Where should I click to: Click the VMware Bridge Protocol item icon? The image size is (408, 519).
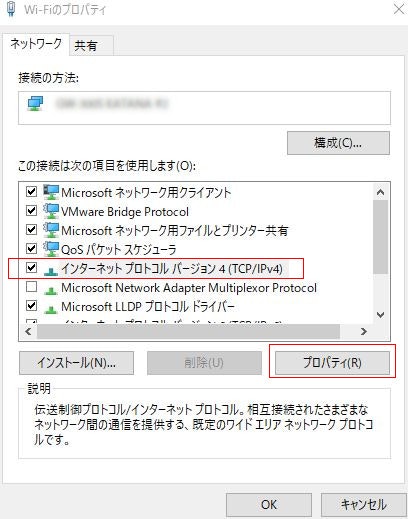(x=51, y=211)
